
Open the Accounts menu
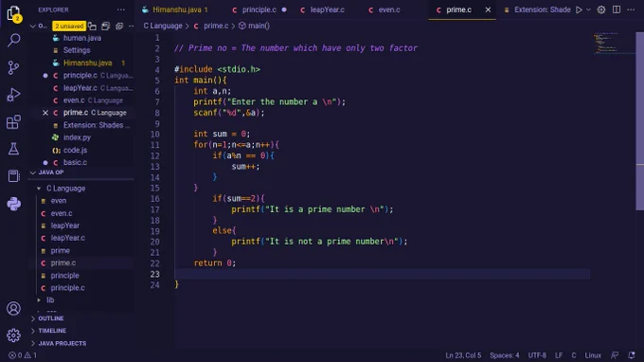[13, 308]
